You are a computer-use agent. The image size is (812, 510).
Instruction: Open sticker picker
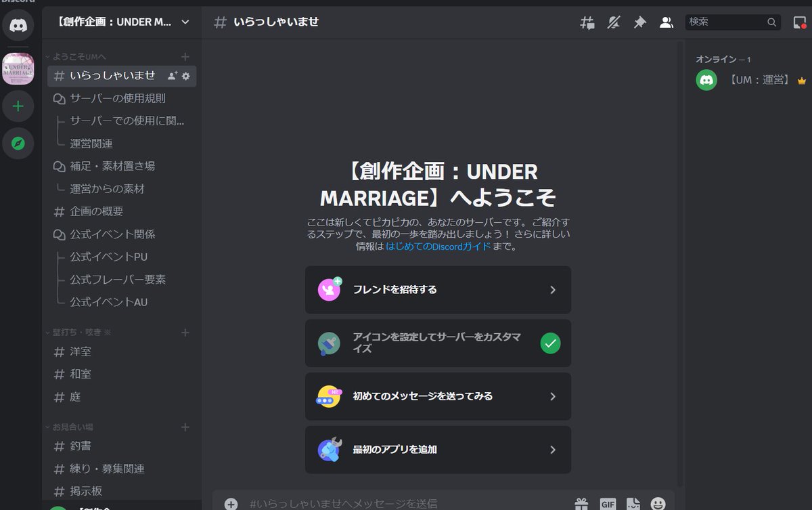pos(633,504)
